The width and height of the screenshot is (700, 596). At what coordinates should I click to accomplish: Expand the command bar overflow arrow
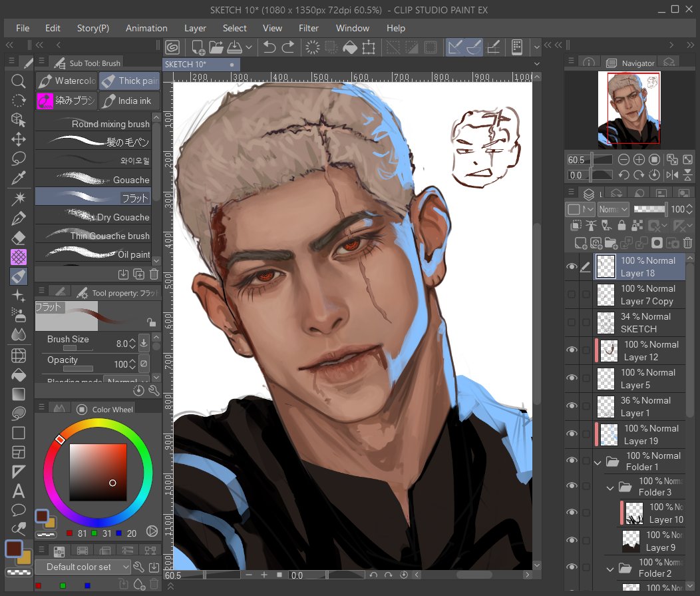(x=536, y=47)
